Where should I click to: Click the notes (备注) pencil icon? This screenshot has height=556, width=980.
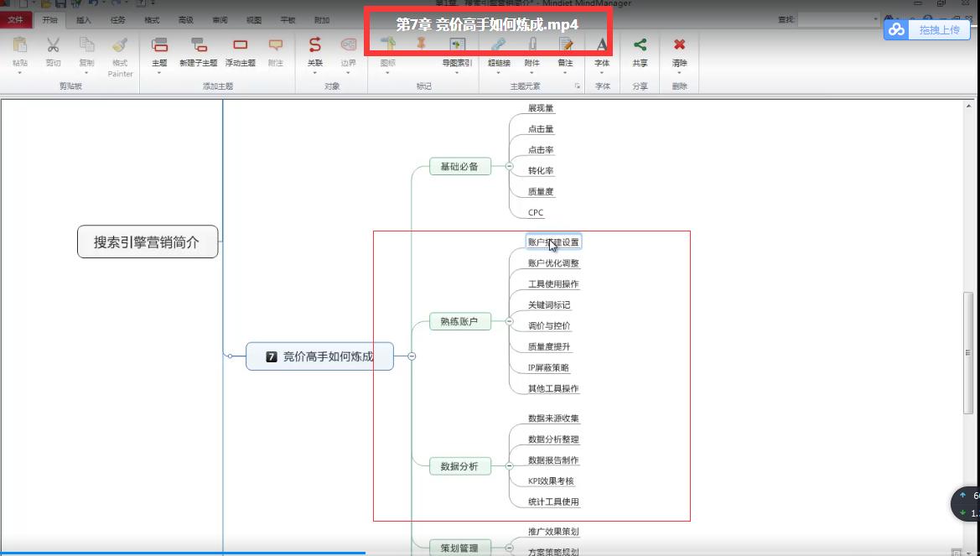point(566,44)
